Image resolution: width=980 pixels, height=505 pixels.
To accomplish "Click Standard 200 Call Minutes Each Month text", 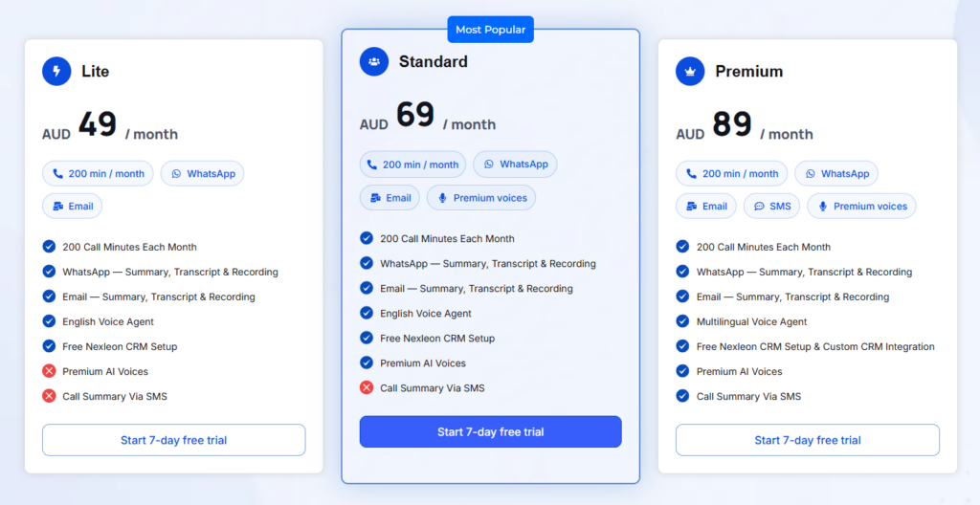I will [x=448, y=238].
